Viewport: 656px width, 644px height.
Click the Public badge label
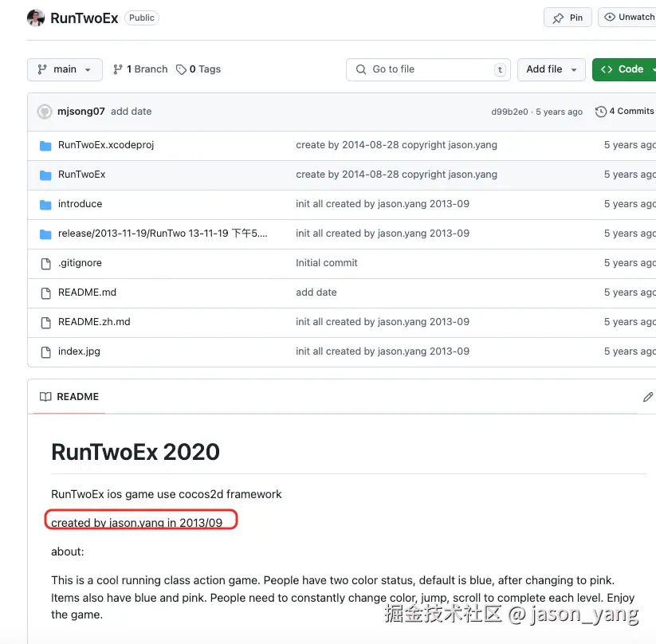click(141, 18)
